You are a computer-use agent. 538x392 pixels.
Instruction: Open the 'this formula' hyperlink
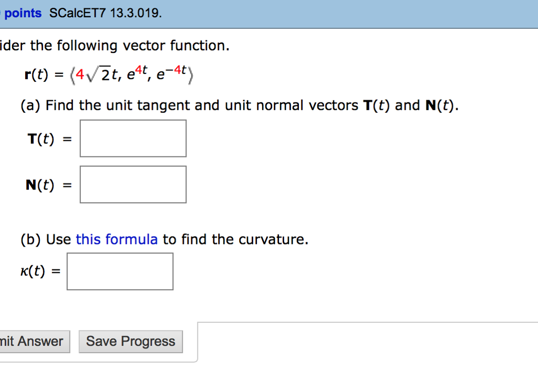[117, 239]
